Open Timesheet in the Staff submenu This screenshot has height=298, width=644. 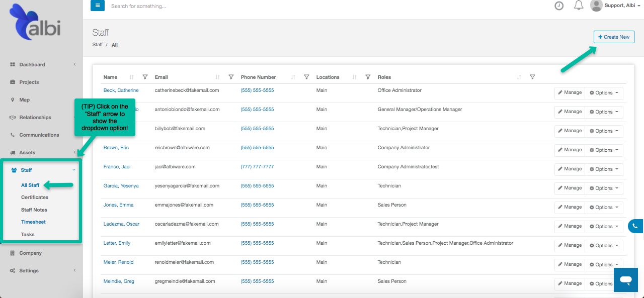(x=33, y=222)
